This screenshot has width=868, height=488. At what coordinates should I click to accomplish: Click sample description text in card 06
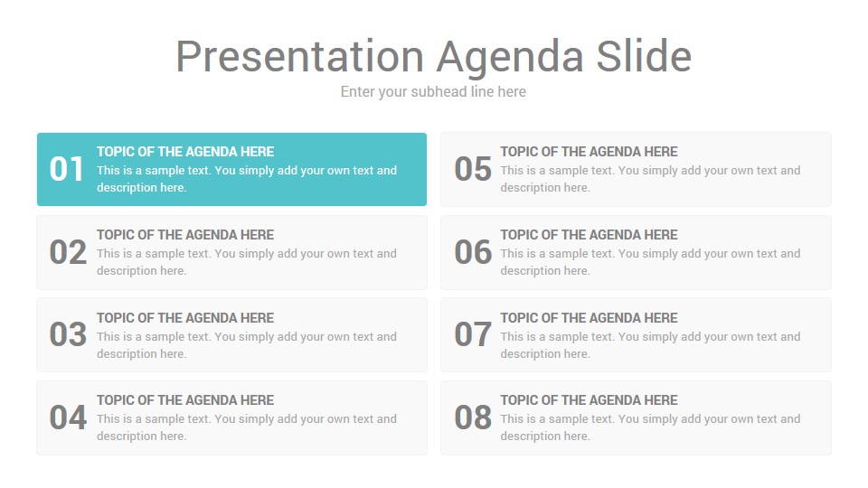pyautogui.click(x=650, y=262)
